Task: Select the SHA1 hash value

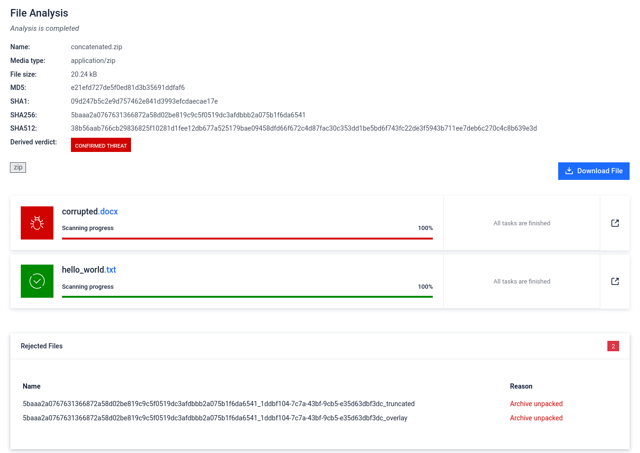Action: coord(144,101)
